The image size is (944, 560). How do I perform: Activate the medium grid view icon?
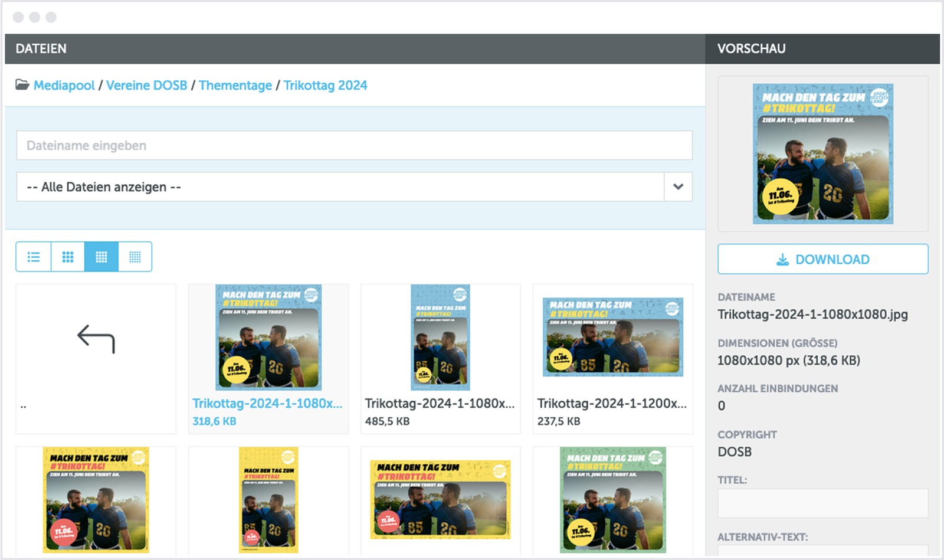point(101,257)
